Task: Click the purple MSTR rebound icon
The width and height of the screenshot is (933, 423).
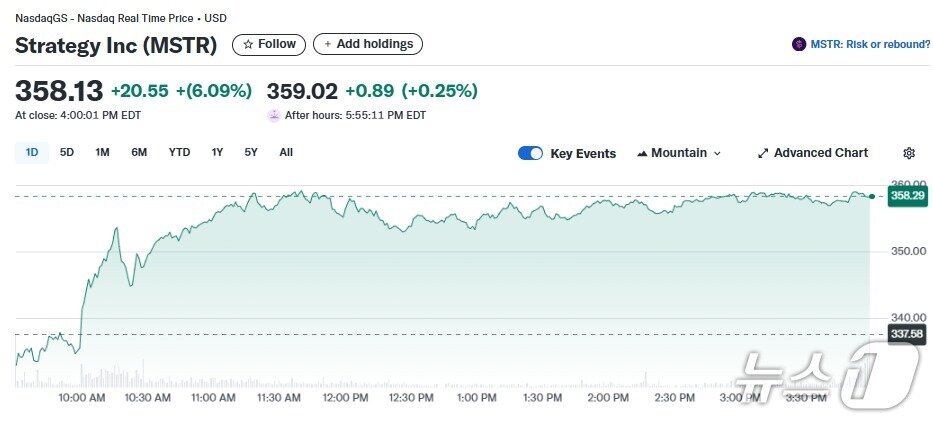Action: pyautogui.click(x=799, y=44)
